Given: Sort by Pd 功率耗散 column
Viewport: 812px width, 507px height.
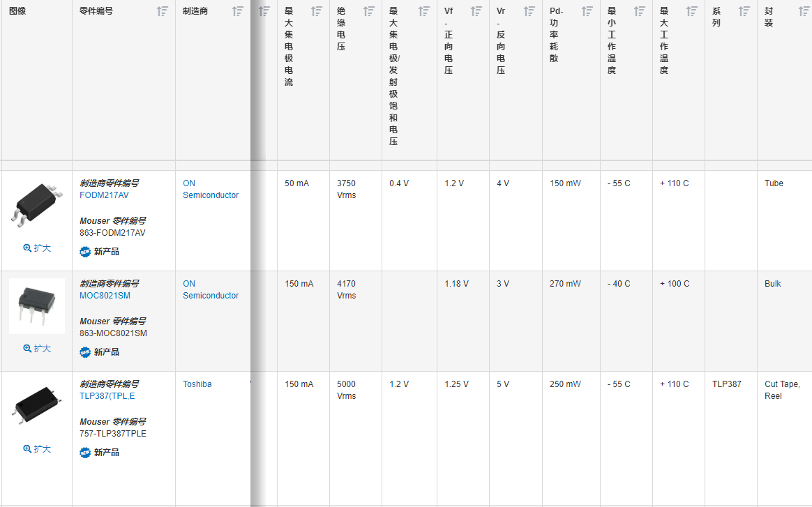Looking at the screenshot, I should point(587,11).
